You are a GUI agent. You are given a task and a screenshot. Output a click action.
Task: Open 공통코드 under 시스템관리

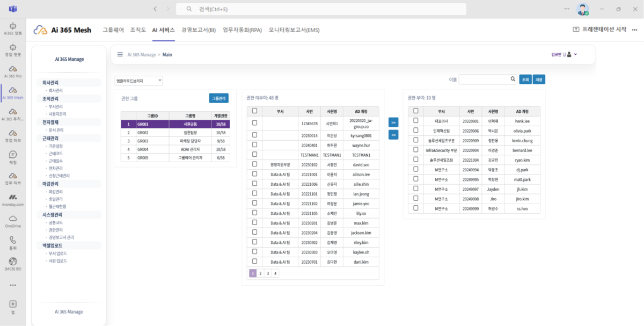(x=55, y=222)
